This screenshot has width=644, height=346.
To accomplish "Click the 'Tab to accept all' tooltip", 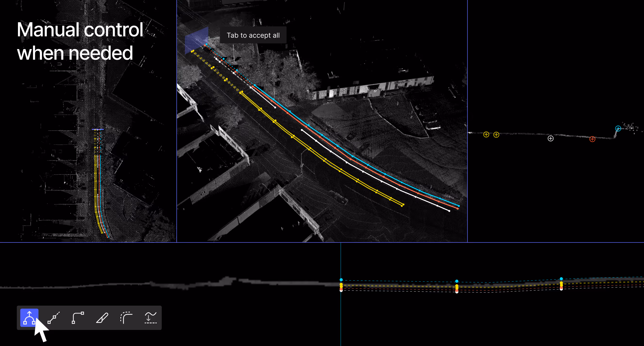I will coord(253,35).
